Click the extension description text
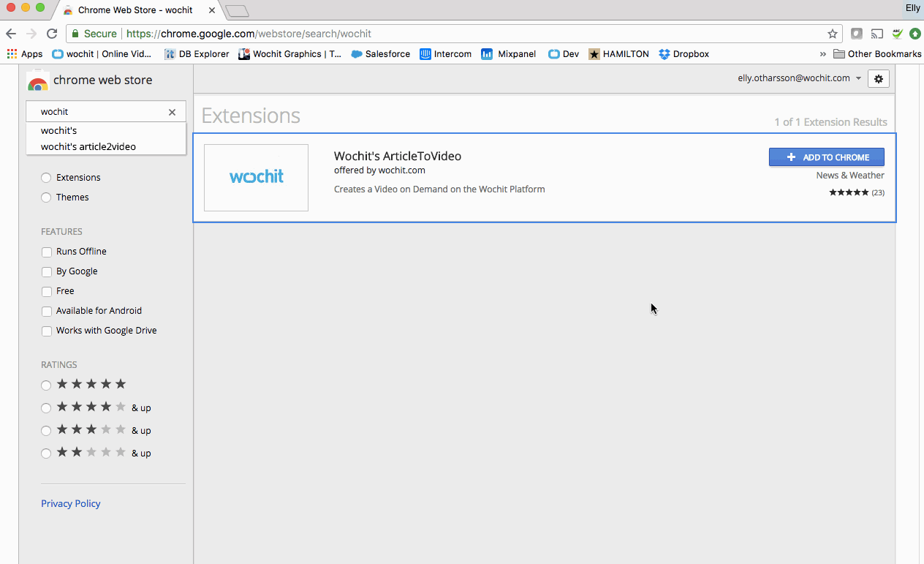The height and width of the screenshot is (564, 924). (439, 189)
